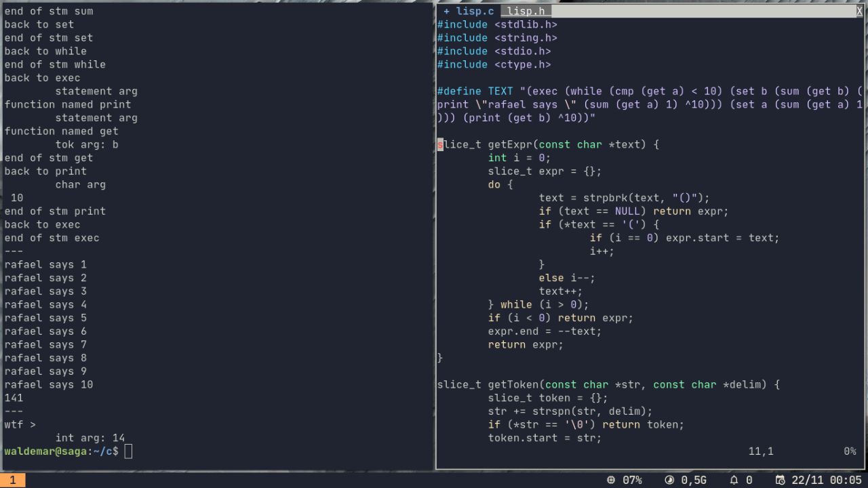Click the 22/11 00:05 date and time
Screen dimensions: 868x488
826,480
